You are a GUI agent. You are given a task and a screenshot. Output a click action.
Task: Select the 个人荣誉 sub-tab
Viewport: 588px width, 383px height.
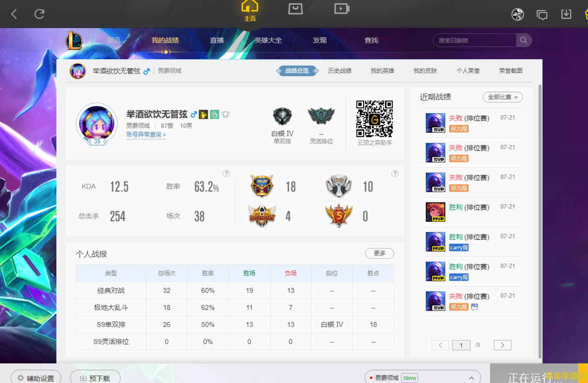(468, 71)
